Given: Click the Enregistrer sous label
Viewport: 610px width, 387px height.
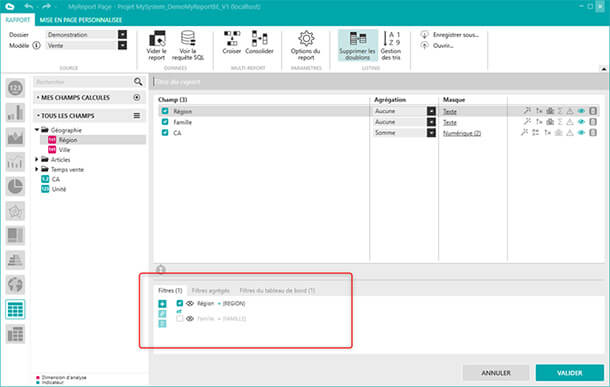Looking at the screenshot, I should (x=456, y=35).
